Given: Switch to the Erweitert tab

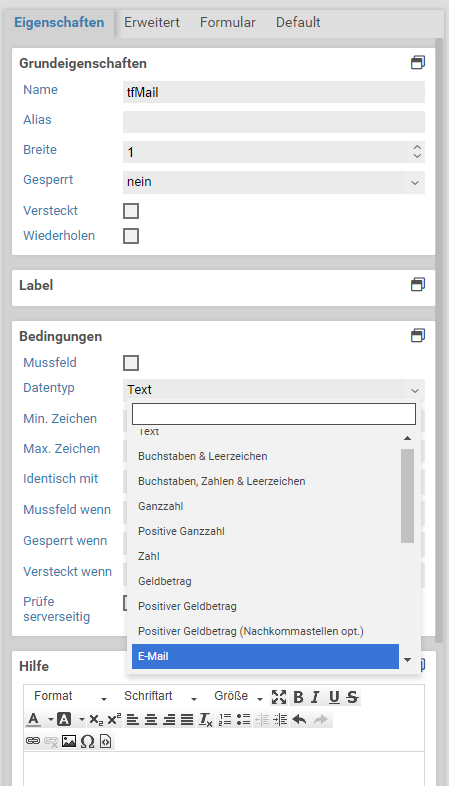Looking at the screenshot, I should (152, 23).
